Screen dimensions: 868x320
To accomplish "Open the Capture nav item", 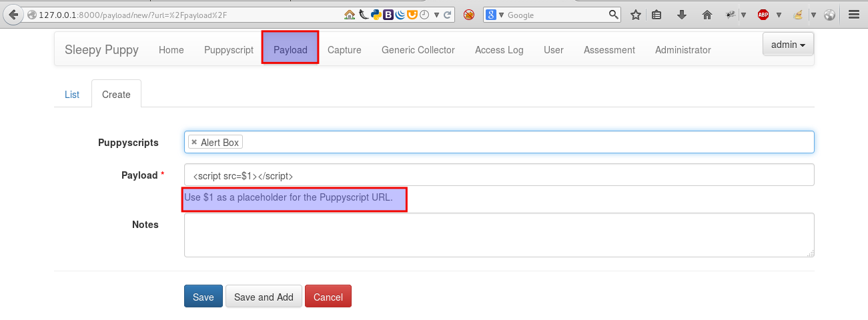I will coord(344,49).
